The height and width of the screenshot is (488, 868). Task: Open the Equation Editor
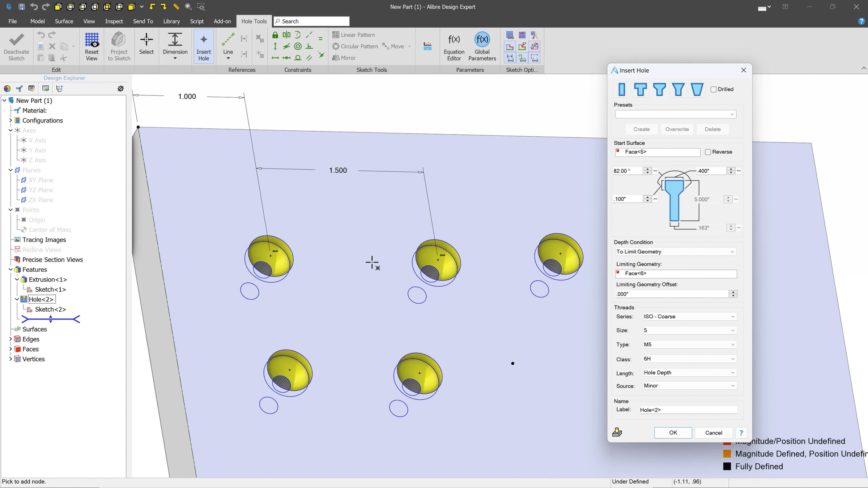[454, 40]
